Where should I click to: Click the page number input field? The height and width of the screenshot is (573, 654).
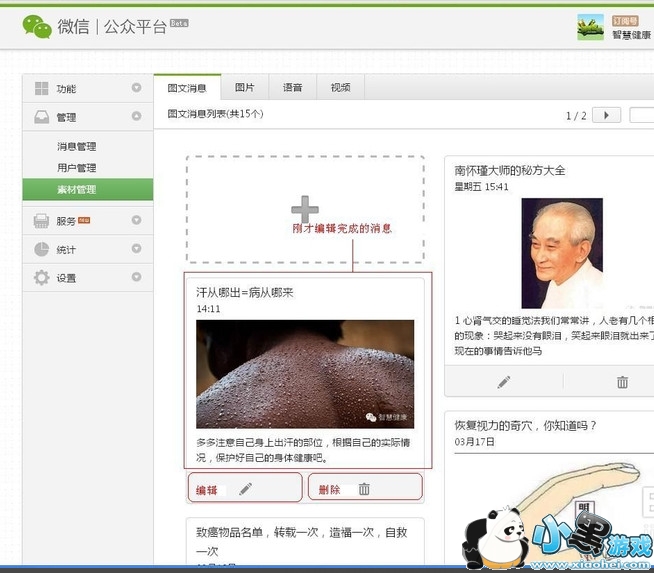[641, 115]
